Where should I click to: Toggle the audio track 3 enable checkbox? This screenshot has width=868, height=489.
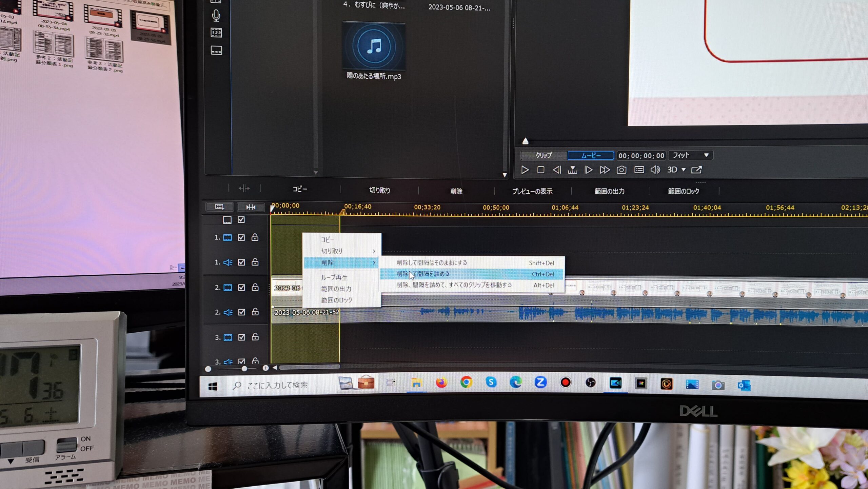coord(241,361)
